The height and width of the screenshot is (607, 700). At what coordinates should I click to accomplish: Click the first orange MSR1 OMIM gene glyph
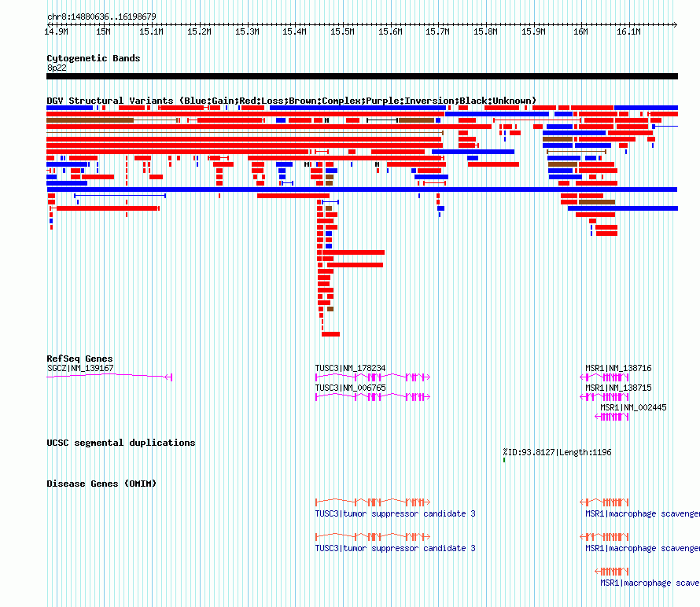605,502
